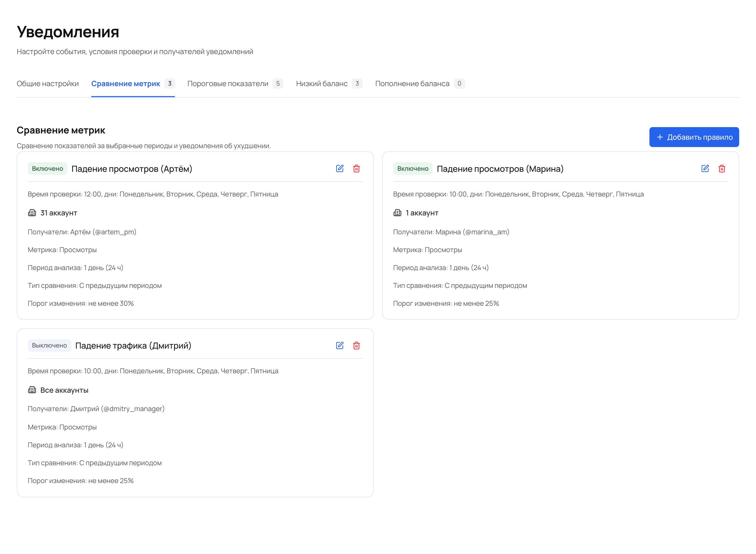Delete the Падение просмотров (Марина) rule
756x554 pixels.
(x=722, y=169)
